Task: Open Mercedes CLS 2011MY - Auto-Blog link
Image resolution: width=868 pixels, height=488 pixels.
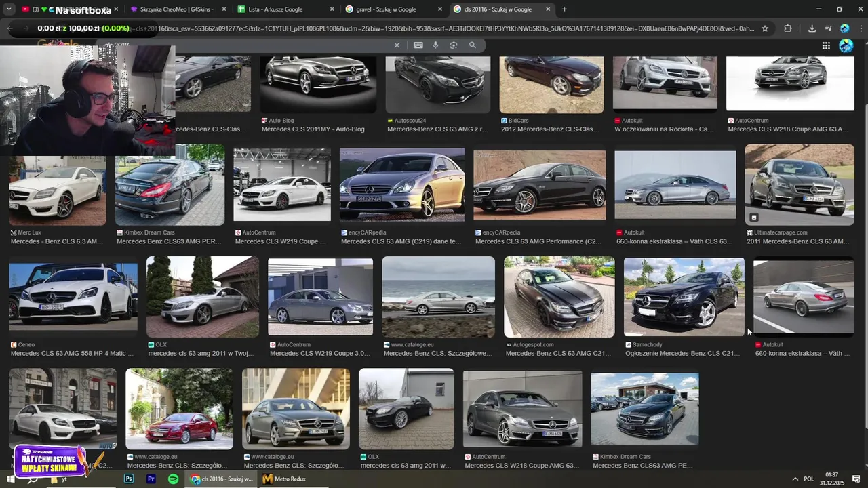Action: (313, 129)
